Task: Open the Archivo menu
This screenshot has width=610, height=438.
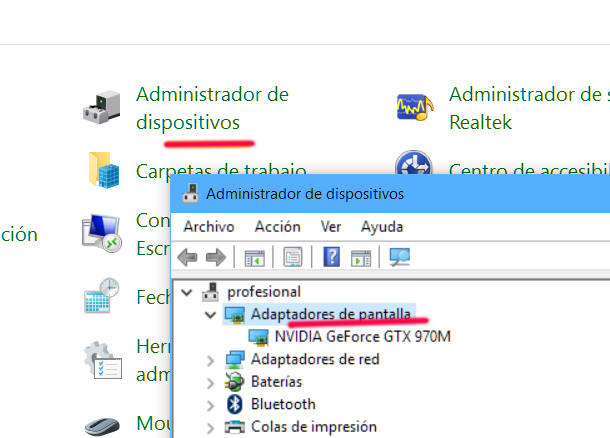Action: pos(209,226)
